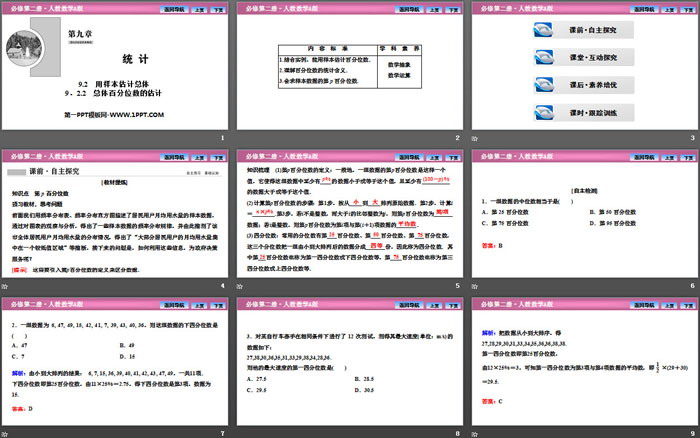Click animation star icon below slide 5
This screenshot has height=438, width=700.
(242, 286)
